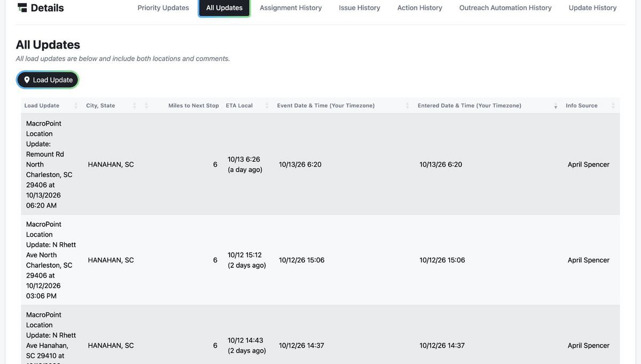Sort by Event Date & Time arrows

[x=408, y=106]
